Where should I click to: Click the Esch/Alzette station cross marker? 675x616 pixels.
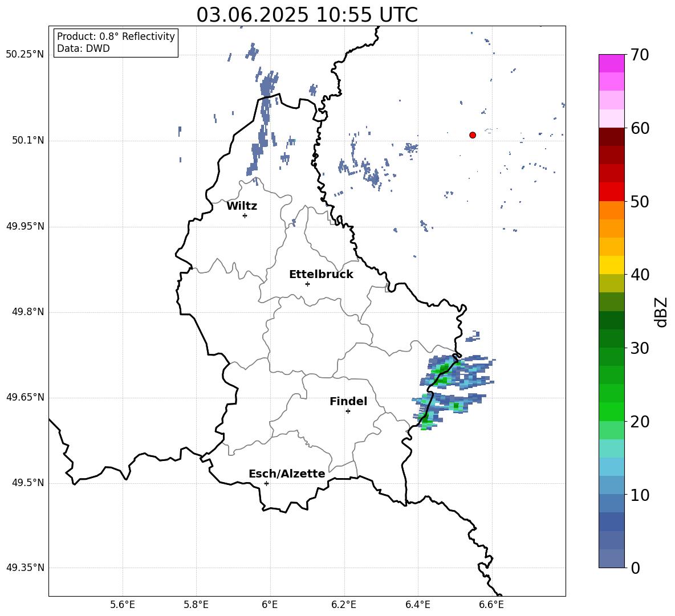pyautogui.click(x=266, y=483)
